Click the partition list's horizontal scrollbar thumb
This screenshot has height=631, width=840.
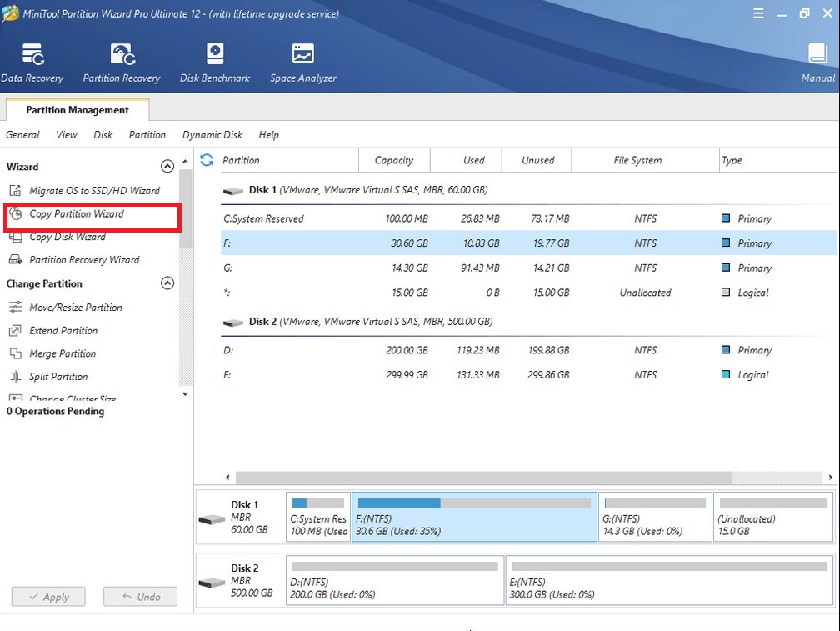coord(483,478)
